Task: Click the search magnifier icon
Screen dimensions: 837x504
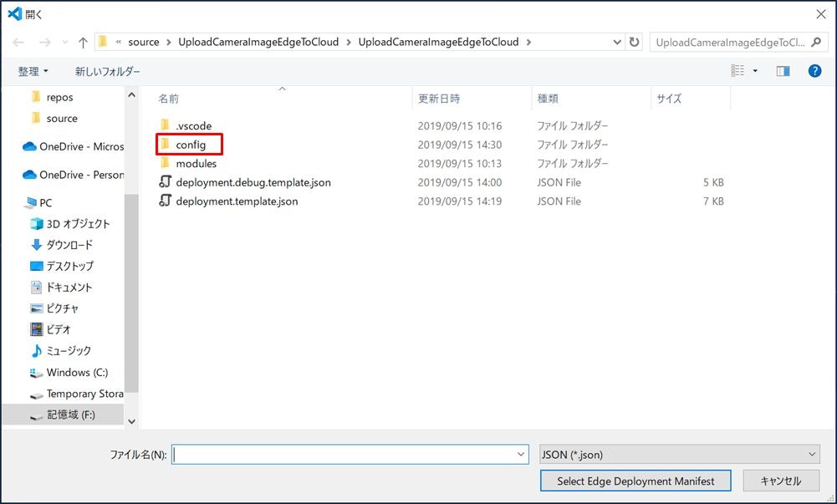Action: tap(816, 42)
